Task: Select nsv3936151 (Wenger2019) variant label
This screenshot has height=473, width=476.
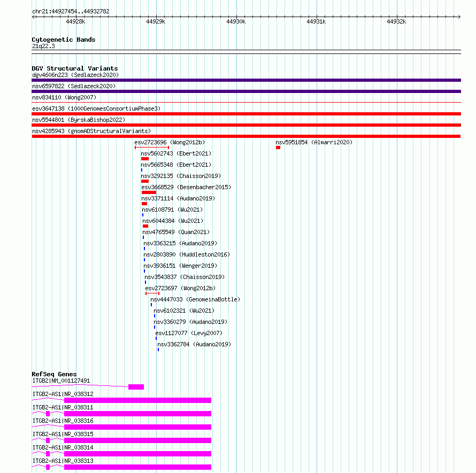Action: 180,266
